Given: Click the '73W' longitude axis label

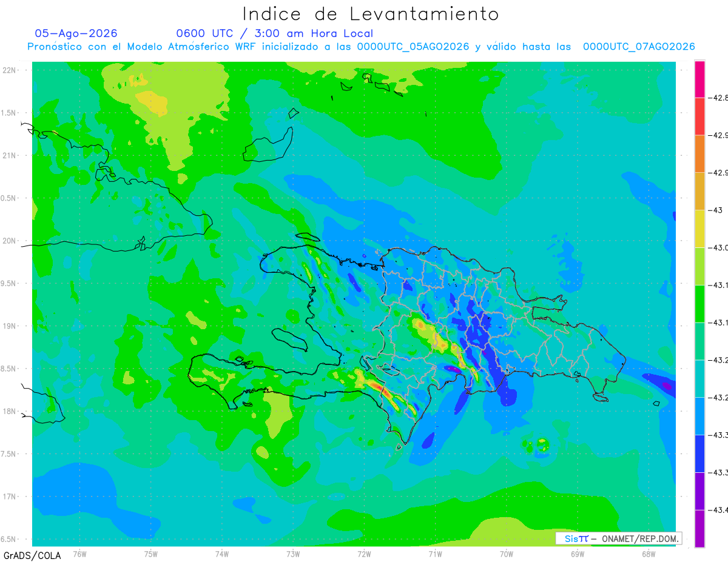Looking at the screenshot, I should (x=293, y=554).
